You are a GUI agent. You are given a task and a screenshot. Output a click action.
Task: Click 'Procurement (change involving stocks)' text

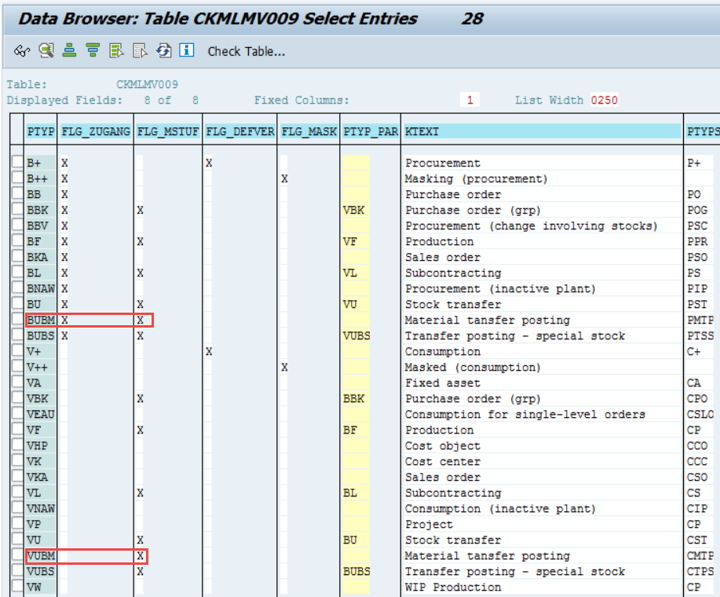(531, 226)
